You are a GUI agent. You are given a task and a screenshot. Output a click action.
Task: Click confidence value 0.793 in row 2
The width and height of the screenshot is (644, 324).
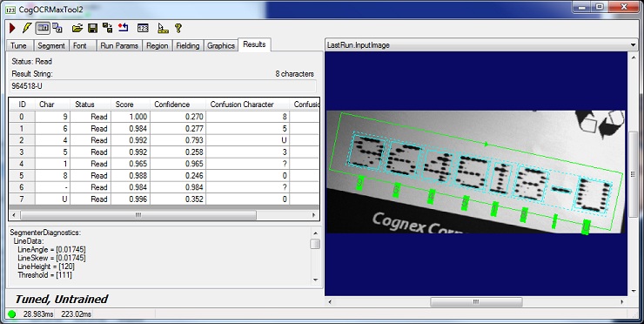click(x=178, y=140)
